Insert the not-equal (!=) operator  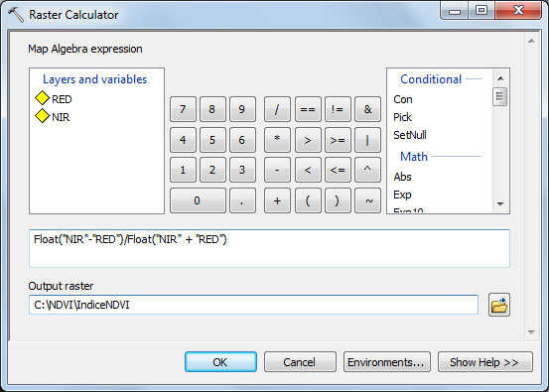click(338, 109)
